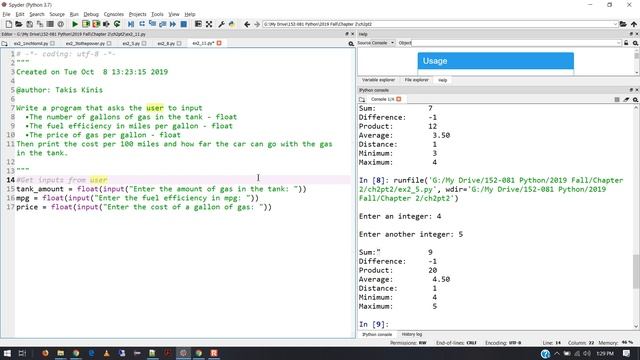Viewport: 640px width, 360px height.
Task: Run the current selection or line
Action: (x=107, y=24)
